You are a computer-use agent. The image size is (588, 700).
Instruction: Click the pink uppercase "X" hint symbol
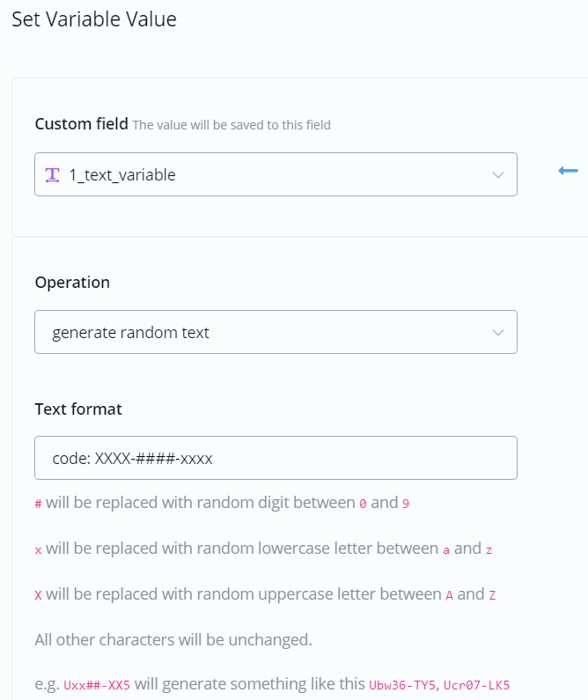pos(38,594)
